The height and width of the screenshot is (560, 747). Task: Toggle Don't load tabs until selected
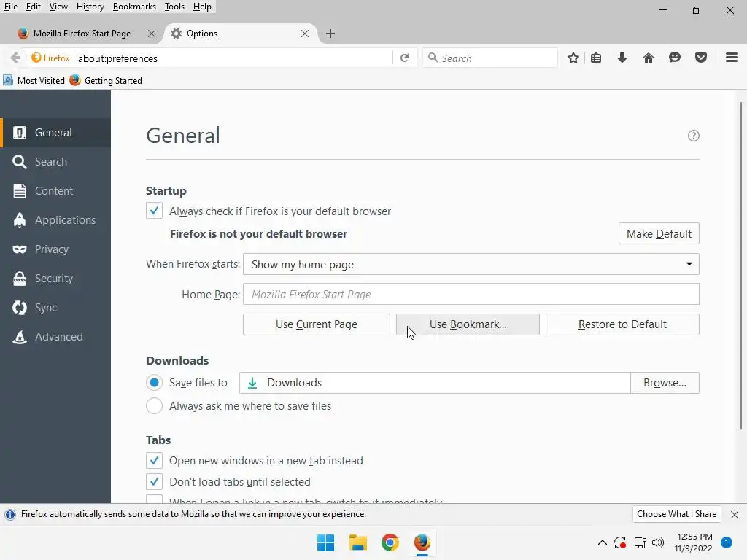click(x=154, y=481)
